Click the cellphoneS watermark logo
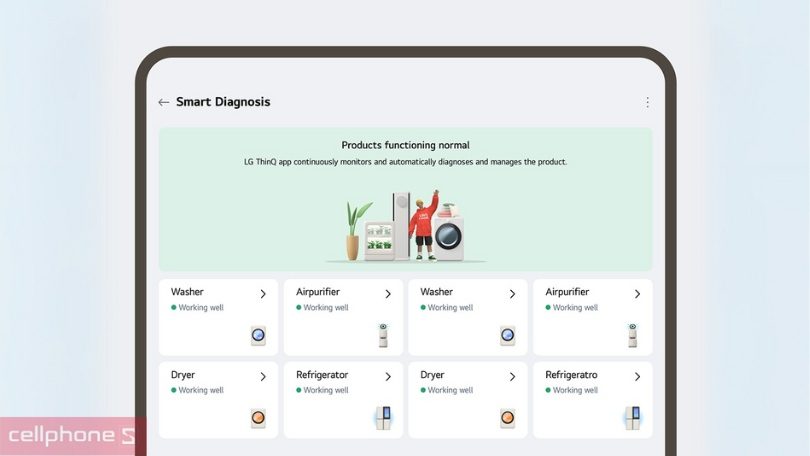 point(72,435)
